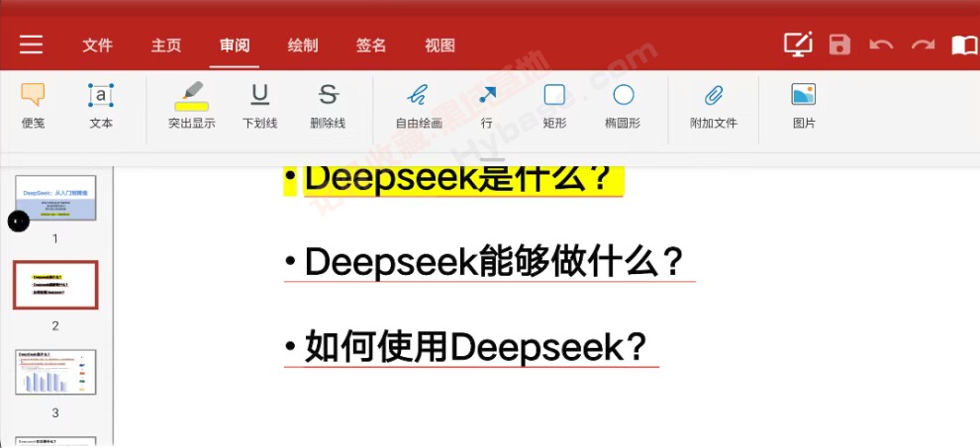Click the toolbar collapse handle
Image resolution: width=980 pixels, height=448 pixels.
[x=494, y=160]
